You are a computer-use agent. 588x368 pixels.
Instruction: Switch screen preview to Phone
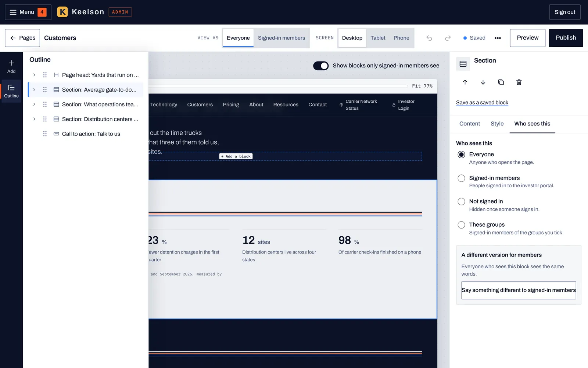click(401, 38)
